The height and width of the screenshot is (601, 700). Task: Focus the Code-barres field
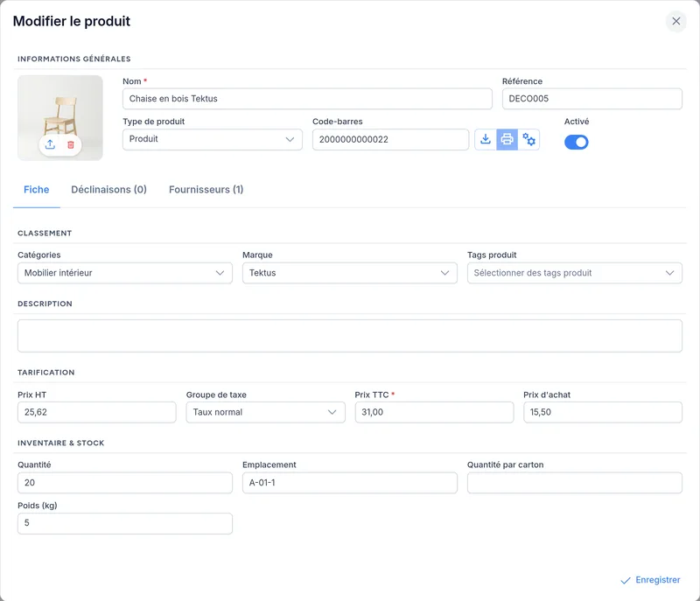click(390, 139)
